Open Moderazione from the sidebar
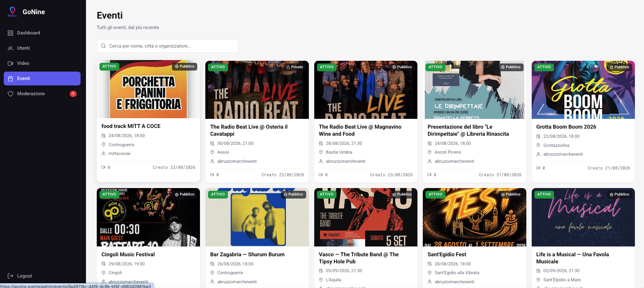 click(x=42, y=94)
